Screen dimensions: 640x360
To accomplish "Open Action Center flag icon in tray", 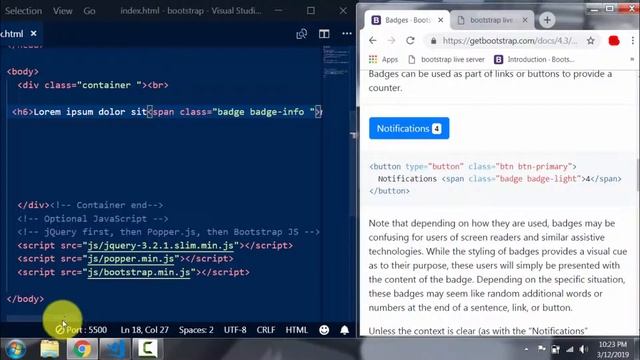I will click(541, 349).
